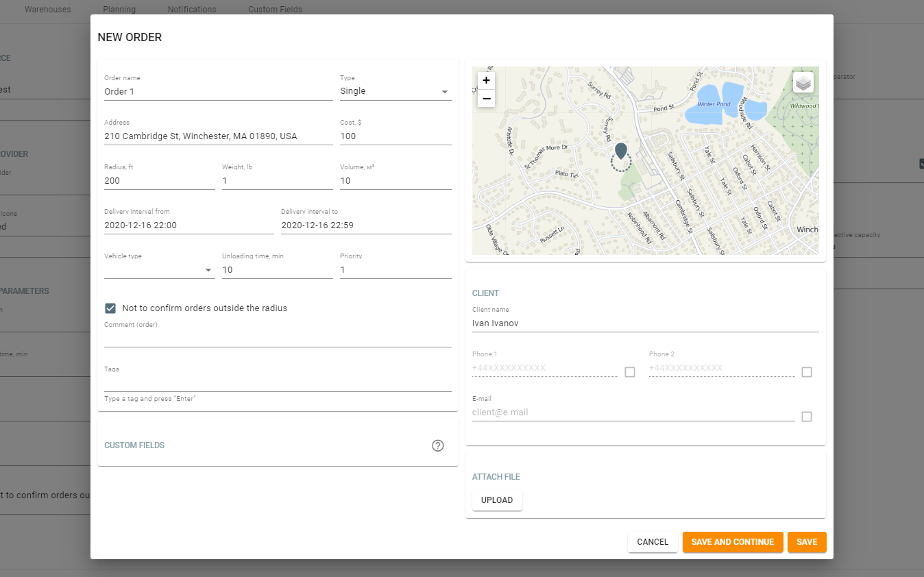The width and height of the screenshot is (924, 577).
Task: Click into the Tags input field
Action: tap(278, 383)
